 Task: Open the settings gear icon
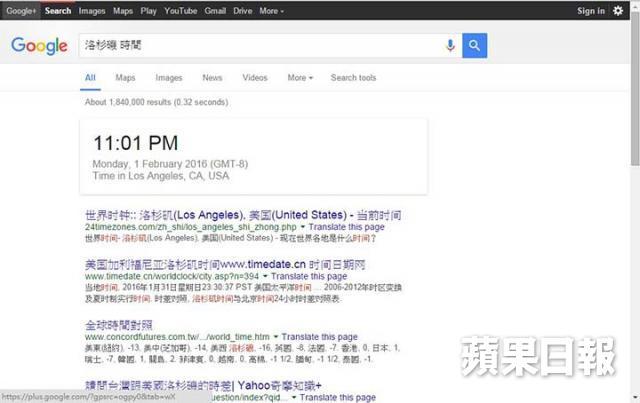618,11
